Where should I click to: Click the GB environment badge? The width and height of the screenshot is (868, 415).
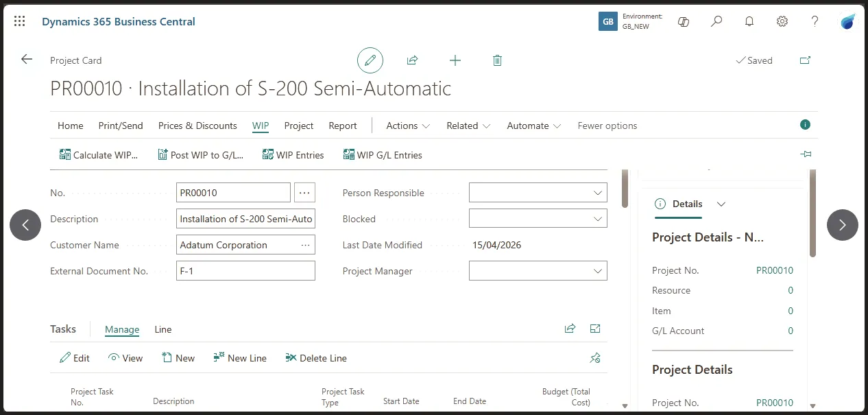point(608,21)
